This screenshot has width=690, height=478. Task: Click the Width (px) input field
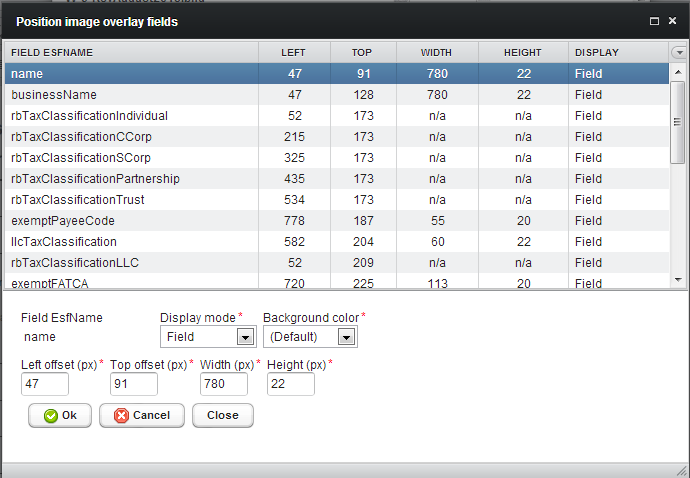tap(224, 385)
